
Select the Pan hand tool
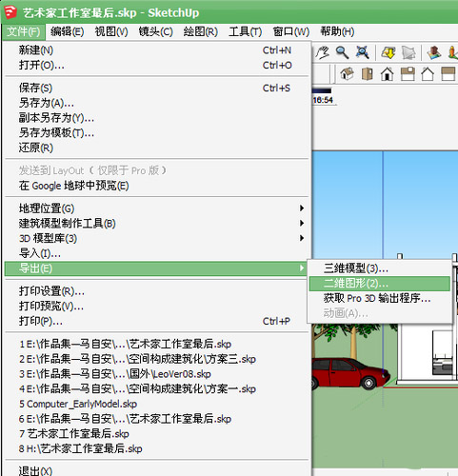[x=323, y=52]
